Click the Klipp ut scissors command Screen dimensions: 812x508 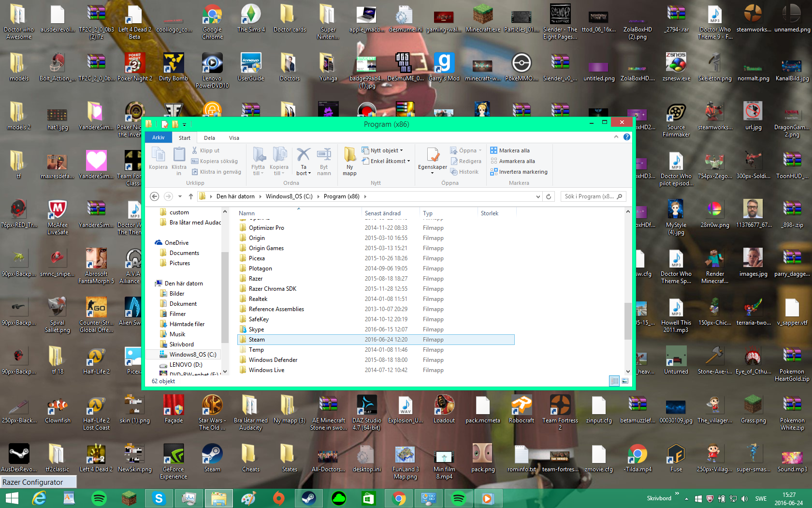tap(205, 150)
